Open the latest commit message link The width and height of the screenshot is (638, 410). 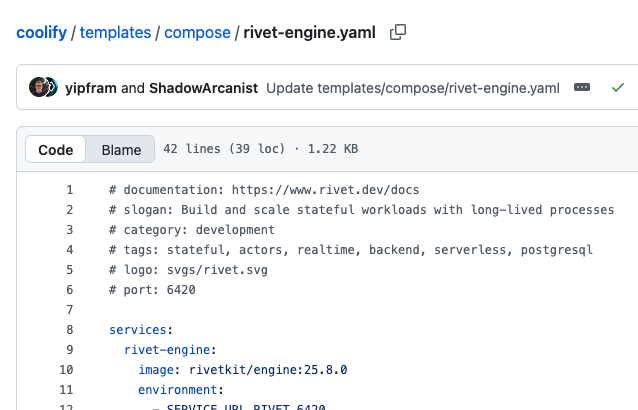pos(413,88)
